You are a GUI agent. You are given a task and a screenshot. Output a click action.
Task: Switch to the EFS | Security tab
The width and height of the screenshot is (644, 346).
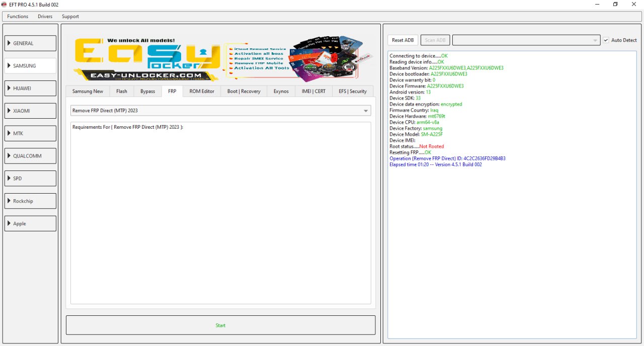[x=353, y=92]
